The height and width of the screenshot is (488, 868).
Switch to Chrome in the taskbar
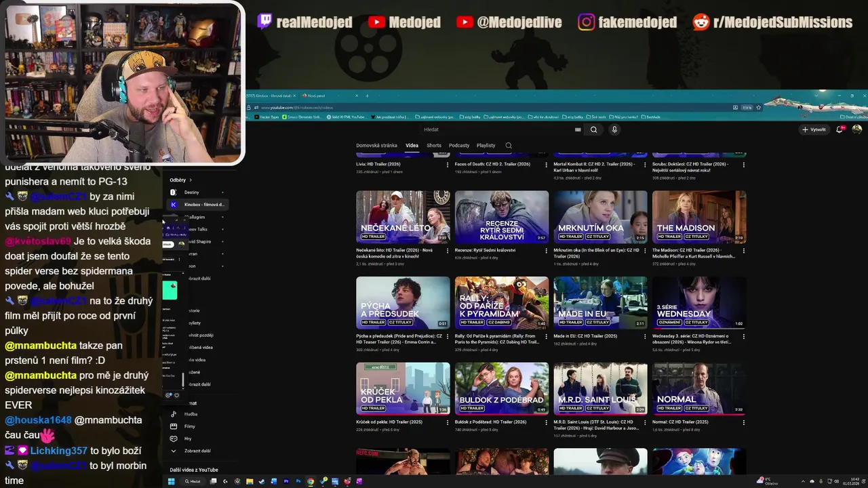coord(311,481)
